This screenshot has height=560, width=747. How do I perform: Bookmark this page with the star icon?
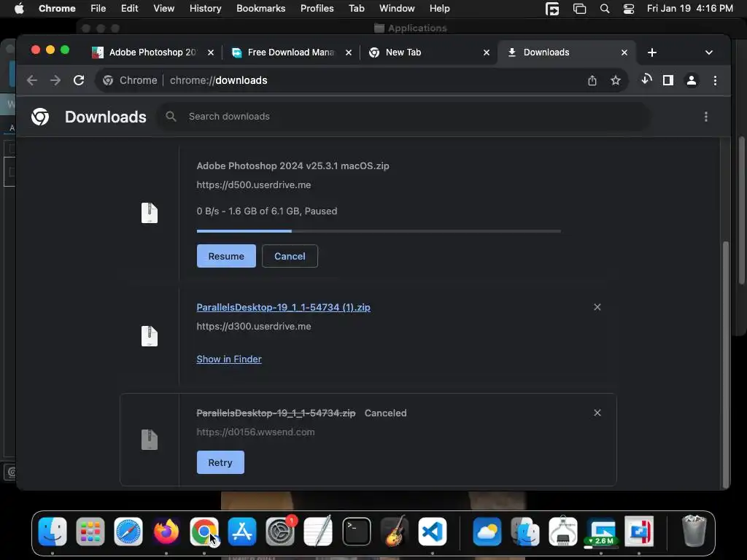pos(616,80)
